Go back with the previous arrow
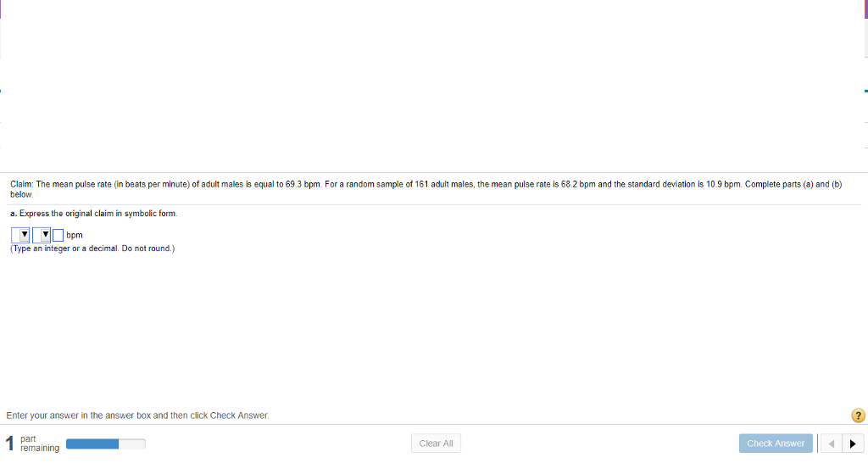This screenshot has width=868, height=463. [832, 443]
